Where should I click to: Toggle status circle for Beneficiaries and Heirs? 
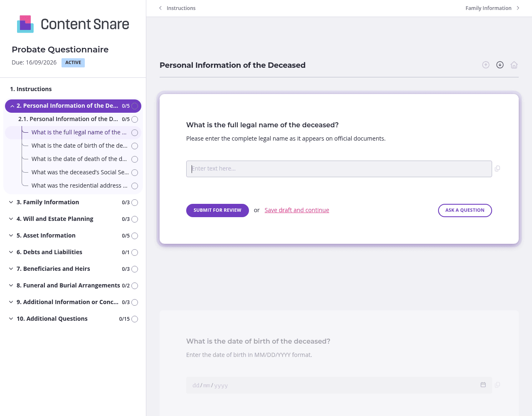pyautogui.click(x=135, y=269)
